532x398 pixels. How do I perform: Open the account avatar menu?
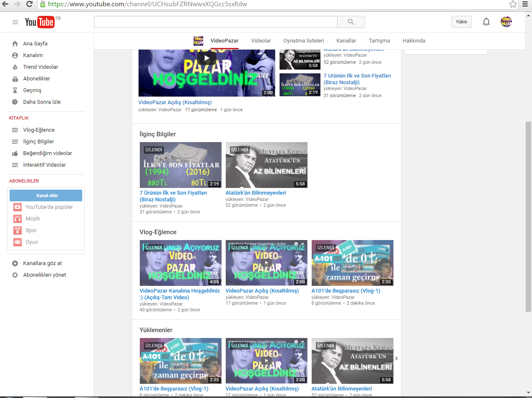click(506, 22)
